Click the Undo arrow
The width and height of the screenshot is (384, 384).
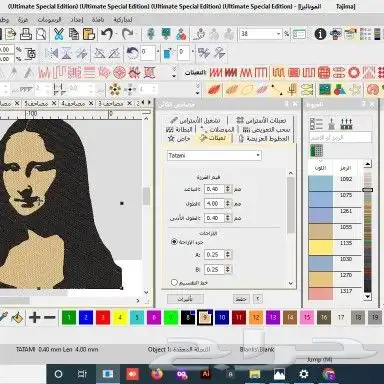click(x=107, y=34)
